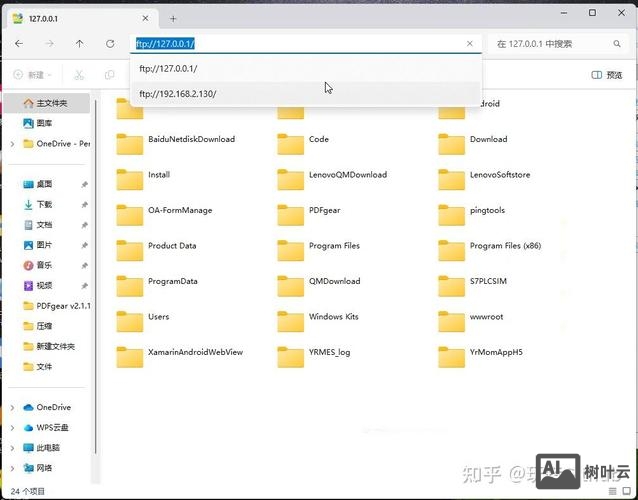Expand the WPS云盘 tree node
Image resolution: width=638 pixels, height=500 pixels.
pyautogui.click(x=12, y=427)
